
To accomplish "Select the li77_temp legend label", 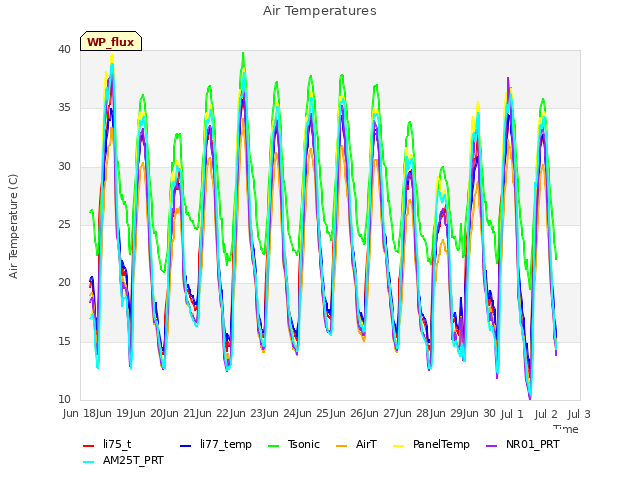I will (226, 444).
